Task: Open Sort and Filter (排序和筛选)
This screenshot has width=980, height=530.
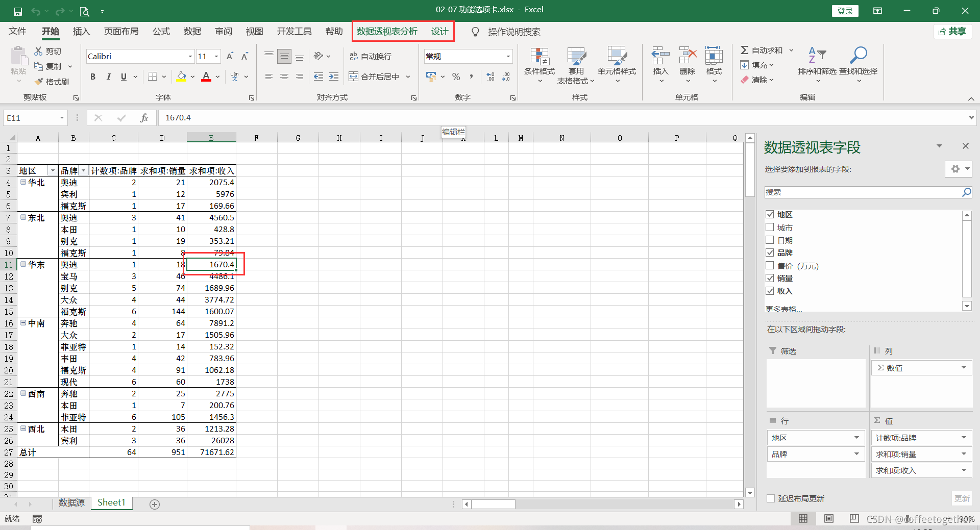Action: 817,65
